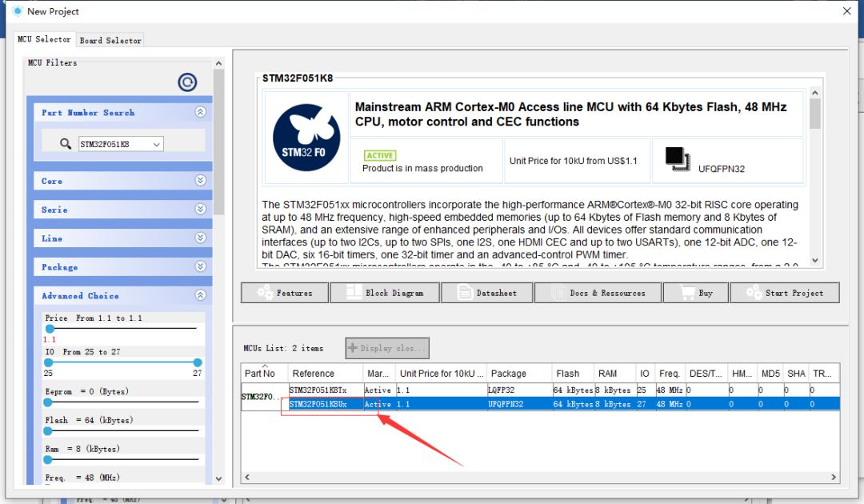
Task: Click the IO slider maximum handle at 27
Action: point(198,362)
